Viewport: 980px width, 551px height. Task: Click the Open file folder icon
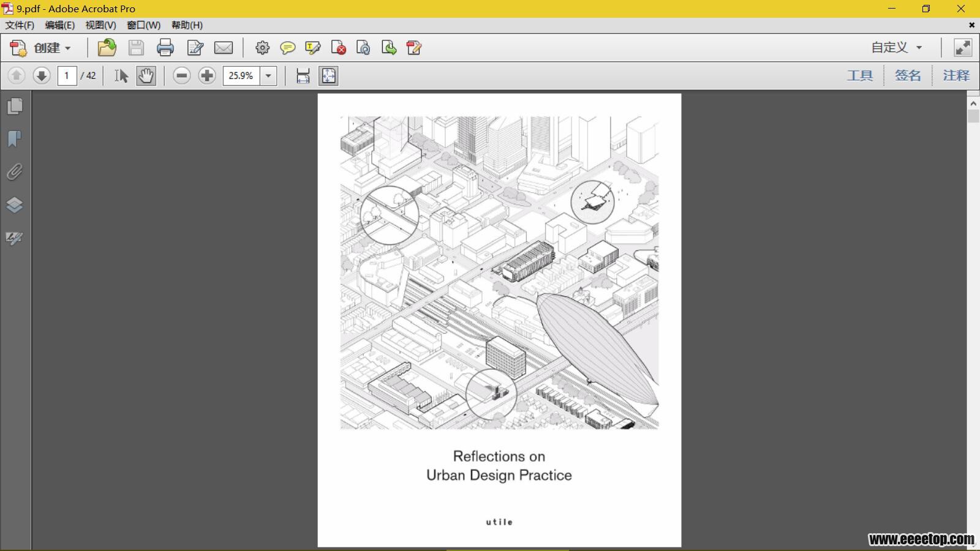click(x=107, y=48)
